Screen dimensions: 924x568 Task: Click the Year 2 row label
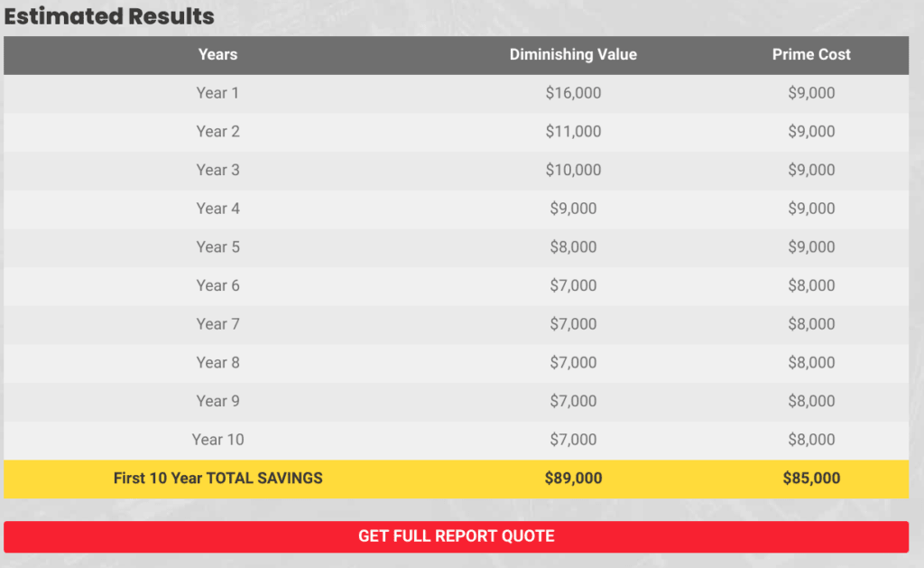point(217,131)
